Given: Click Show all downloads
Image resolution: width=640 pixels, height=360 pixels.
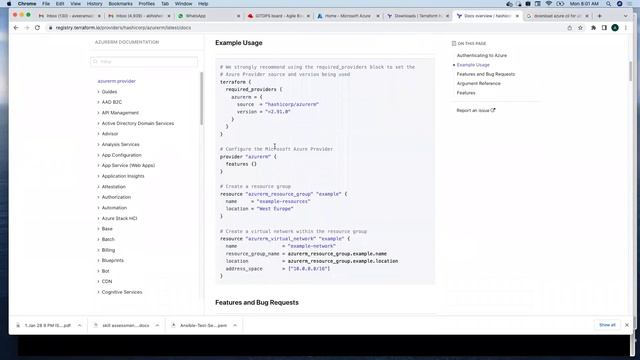Looking at the screenshot, I should [x=607, y=325].
